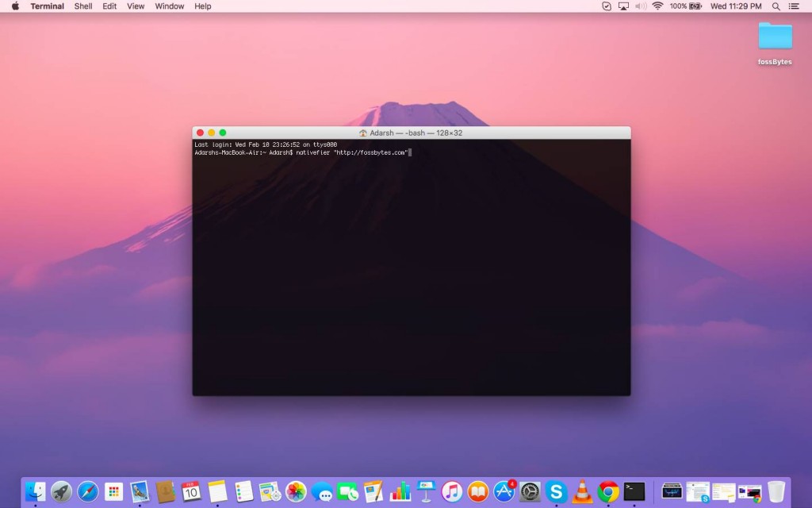Open Spotlight search
Screen dimensions: 812x508
tap(775, 6)
